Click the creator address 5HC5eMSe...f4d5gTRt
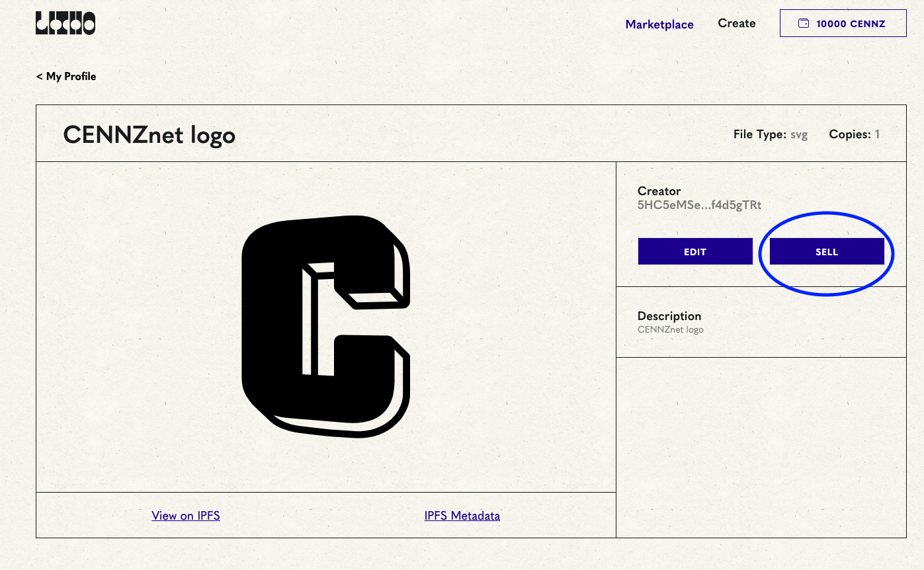924x570 pixels. pos(699,205)
